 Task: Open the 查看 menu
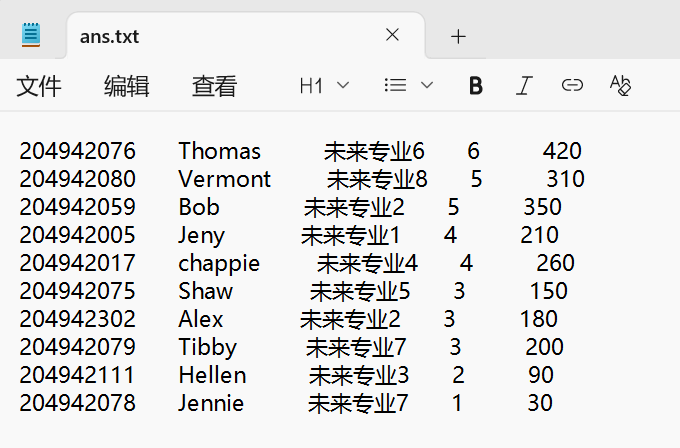(x=215, y=86)
